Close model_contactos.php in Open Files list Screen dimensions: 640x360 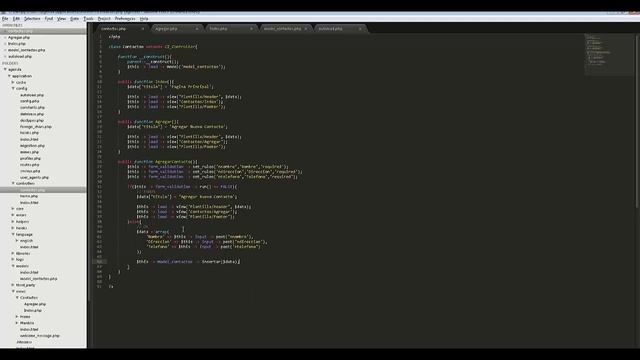pyautogui.click(x=5, y=50)
